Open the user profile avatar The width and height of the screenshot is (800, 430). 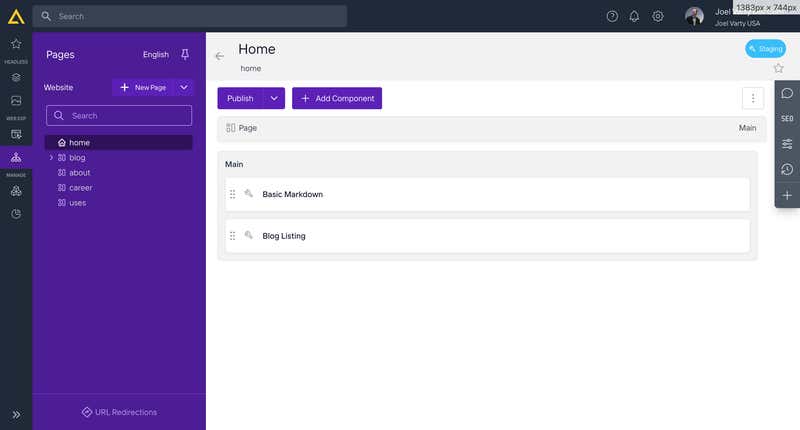[x=694, y=16]
